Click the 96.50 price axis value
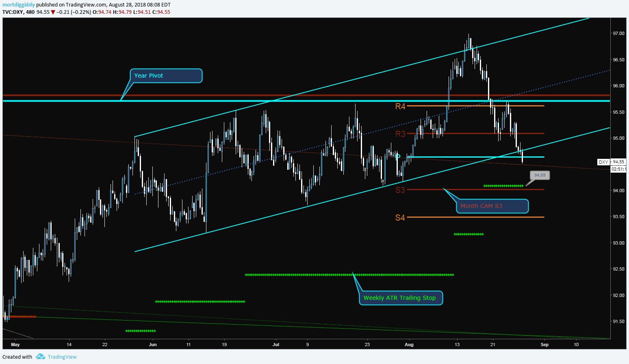The height and width of the screenshot is (364, 629). pos(619,60)
